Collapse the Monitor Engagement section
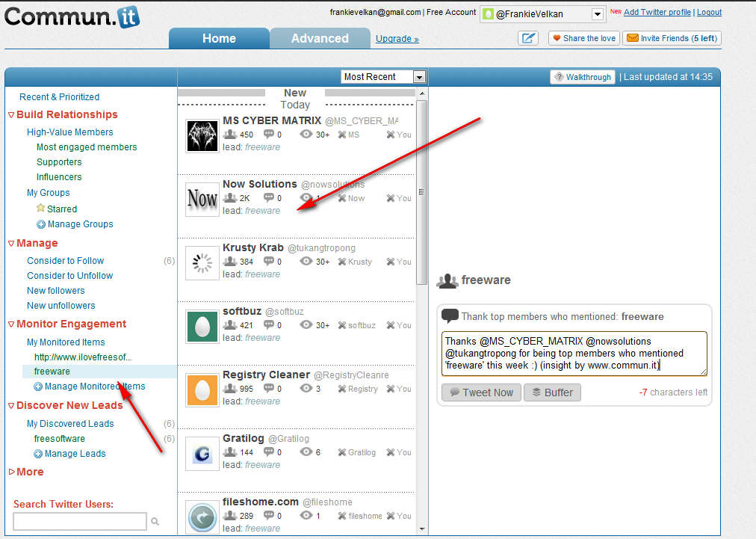 pos(11,324)
